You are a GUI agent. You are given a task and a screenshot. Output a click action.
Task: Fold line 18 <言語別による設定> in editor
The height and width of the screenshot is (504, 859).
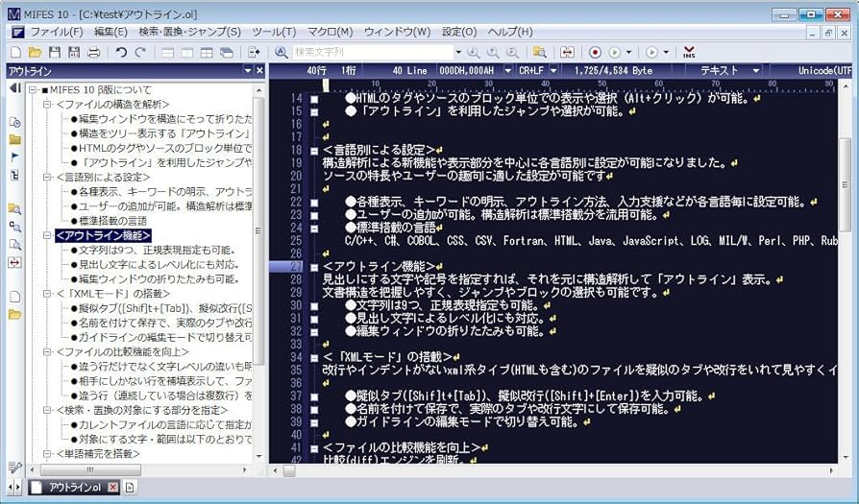click(x=314, y=151)
